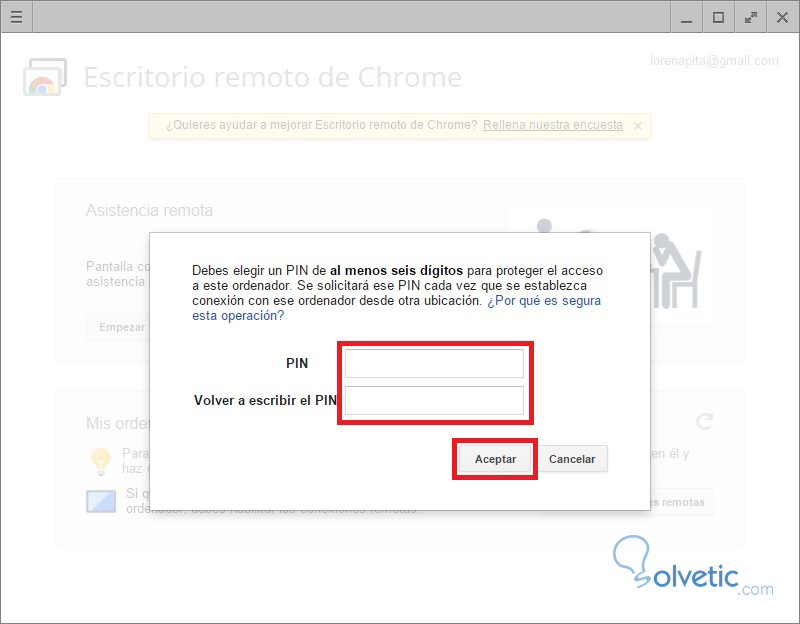Click the computer screen icon in Mis ordenadores
800x624 pixels.
tap(101, 502)
